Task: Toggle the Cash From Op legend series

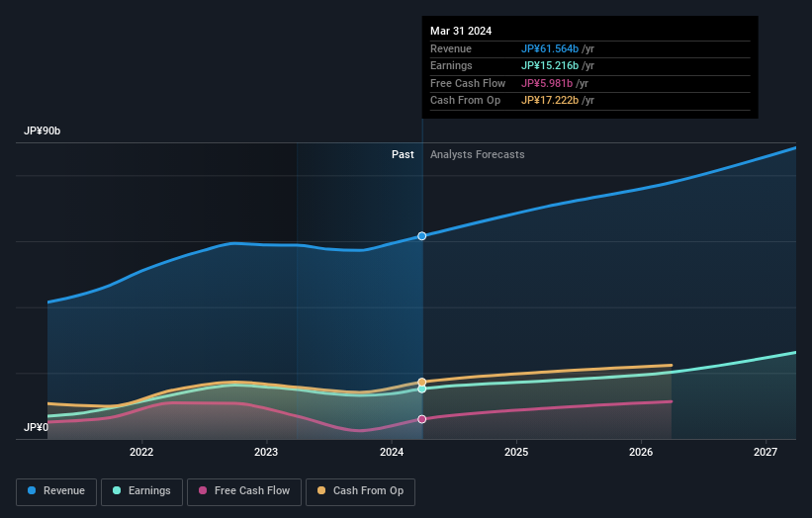Action: point(360,491)
